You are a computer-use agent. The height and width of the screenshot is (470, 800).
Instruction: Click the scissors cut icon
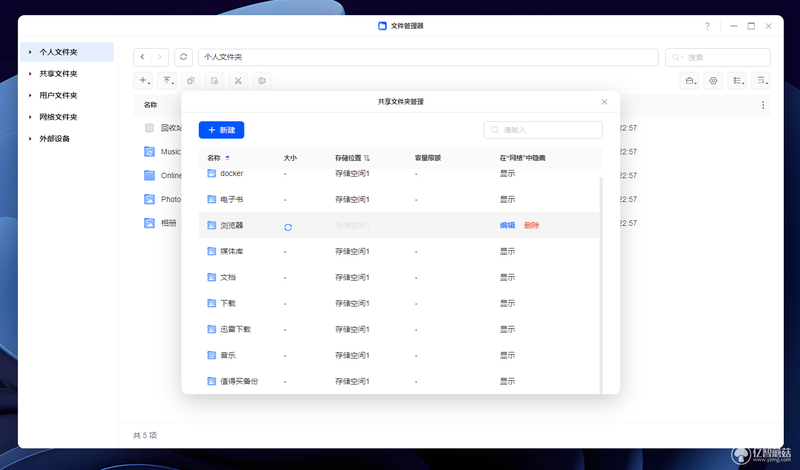tap(238, 81)
